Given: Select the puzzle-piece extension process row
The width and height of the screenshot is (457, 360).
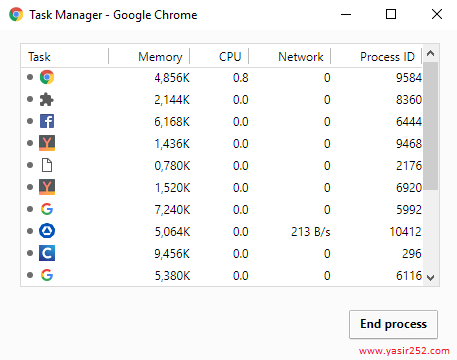Looking at the screenshot, I should [x=222, y=100].
